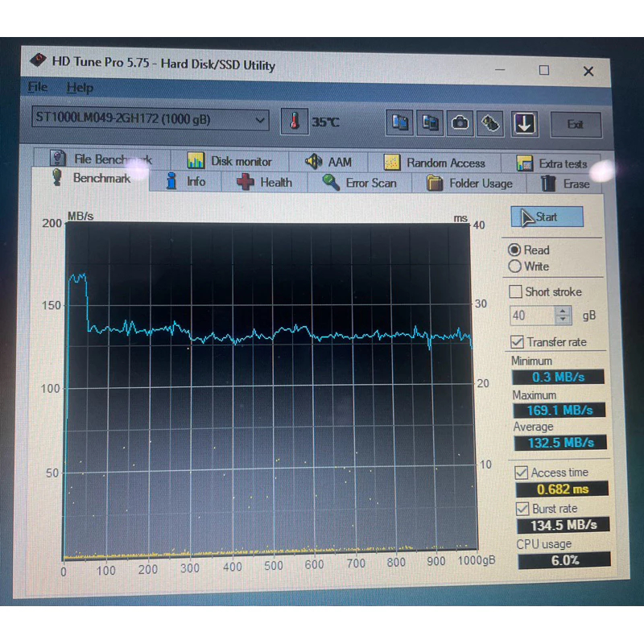Switch to the Disk monitor tab
The image size is (644, 644).
point(230,162)
